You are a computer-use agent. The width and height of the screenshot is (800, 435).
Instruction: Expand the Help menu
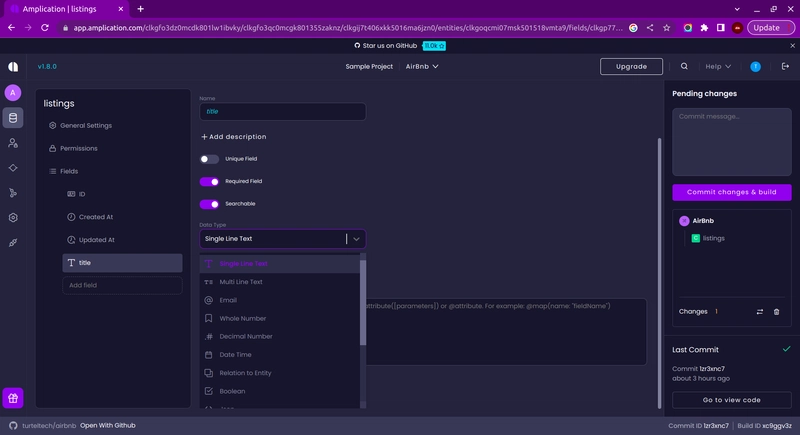pyautogui.click(x=718, y=66)
